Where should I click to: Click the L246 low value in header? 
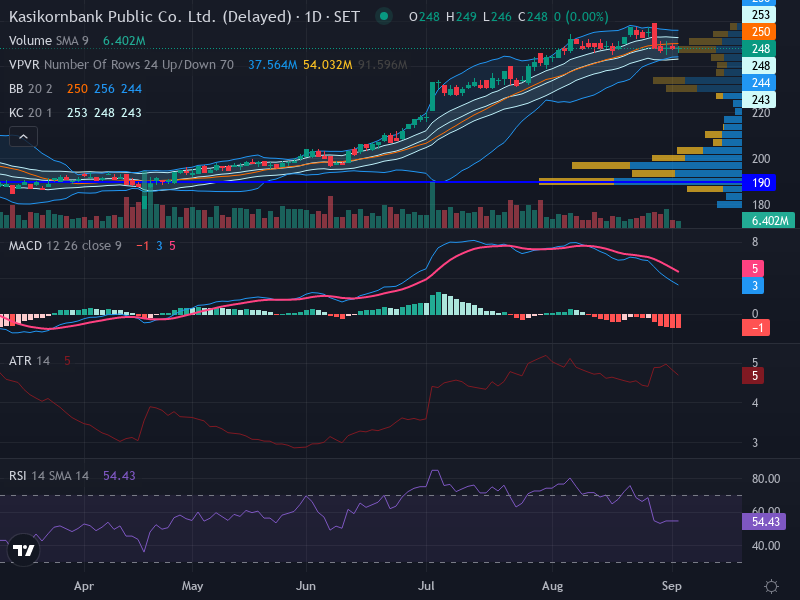[x=497, y=17]
